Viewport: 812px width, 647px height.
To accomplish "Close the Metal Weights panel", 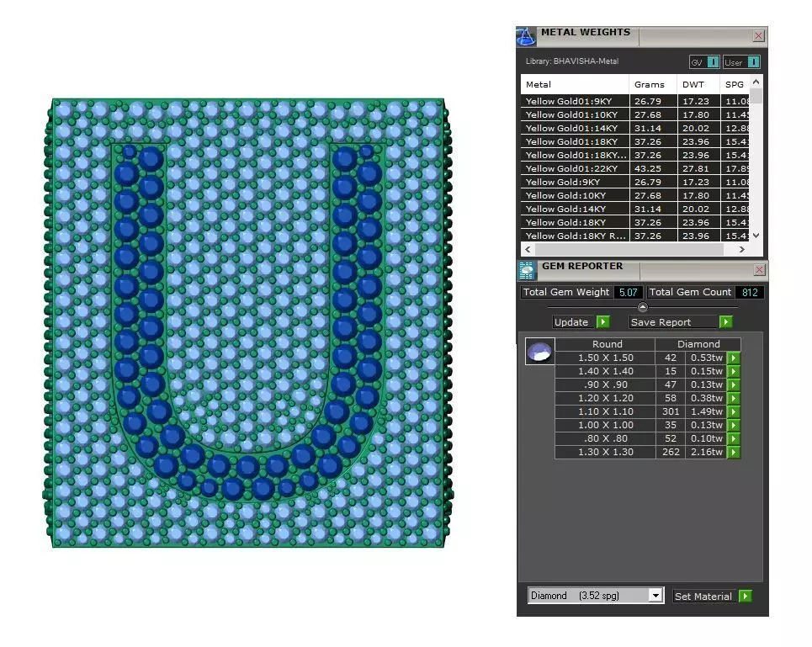I will pos(758,35).
